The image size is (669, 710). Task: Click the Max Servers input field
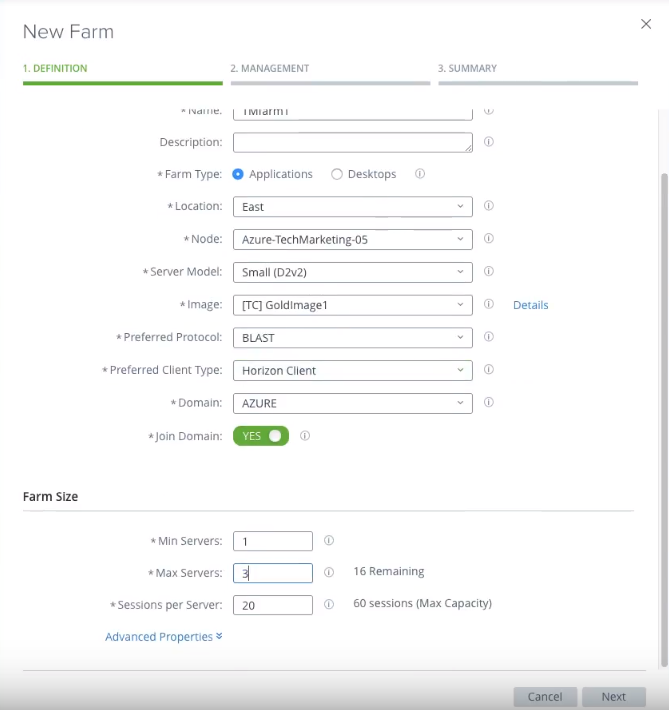[273, 573]
